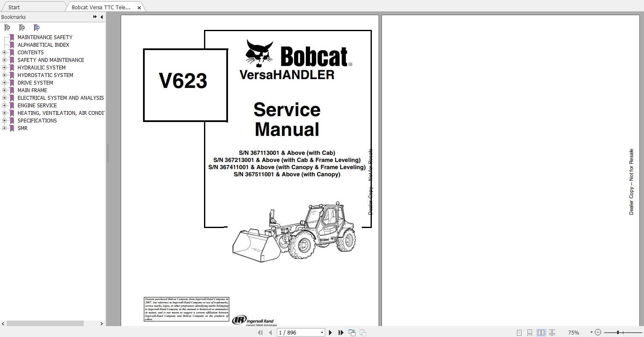The width and height of the screenshot is (644, 337).
Task: Expand the SAFETY AND MAINTENANCE bookmark
Action: pos(4,60)
